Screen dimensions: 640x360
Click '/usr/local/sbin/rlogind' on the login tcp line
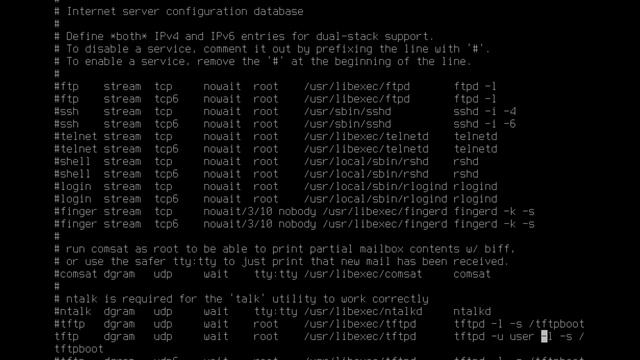[376, 187]
